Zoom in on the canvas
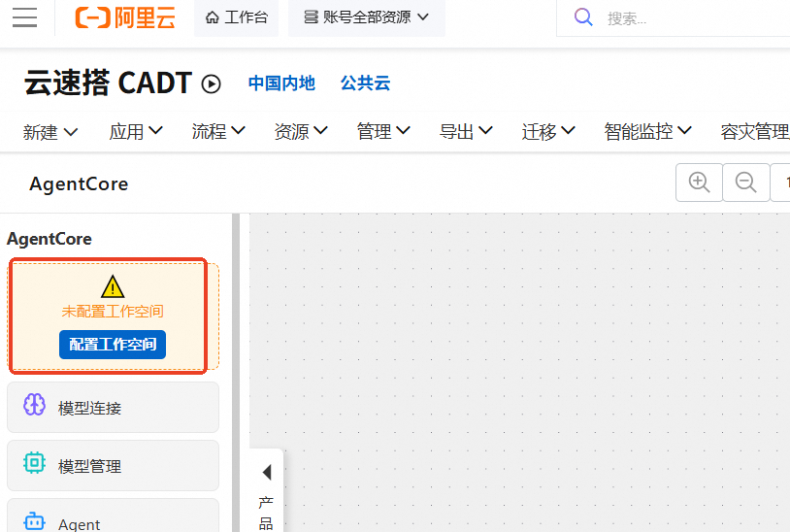Viewport: 790px width, 532px height. tap(699, 183)
